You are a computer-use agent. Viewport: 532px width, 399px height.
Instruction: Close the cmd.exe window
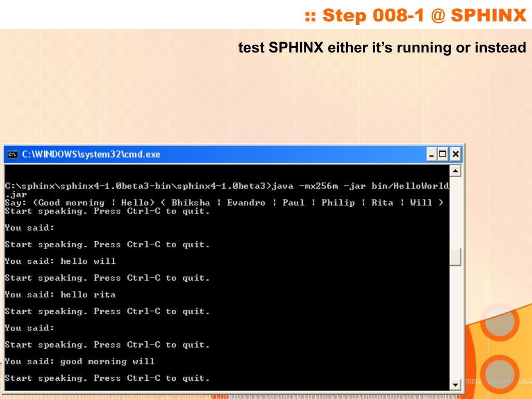(455, 155)
